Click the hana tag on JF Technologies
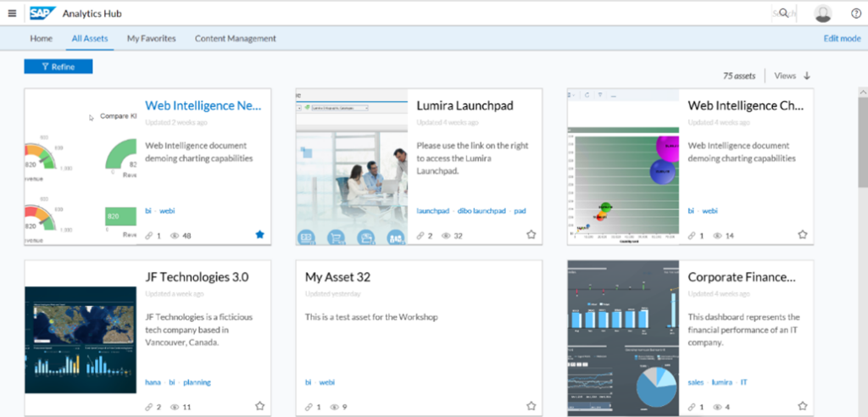868x417 pixels. coord(153,382)
